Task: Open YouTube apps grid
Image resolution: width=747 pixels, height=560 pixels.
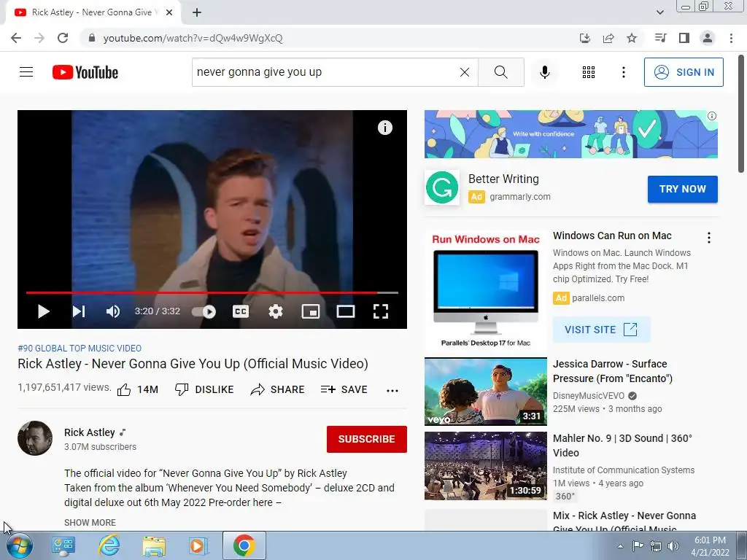Action: coord(589,72)
